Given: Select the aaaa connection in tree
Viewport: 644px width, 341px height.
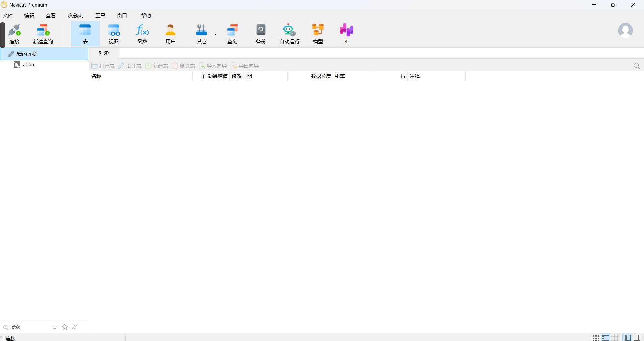Looking at the screenshot, I should [28, 65].
